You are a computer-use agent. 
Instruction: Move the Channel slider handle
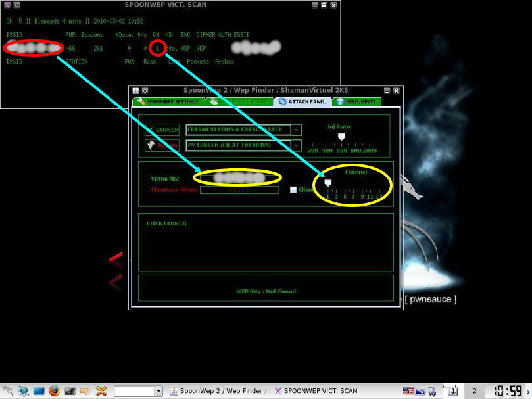coord(327,183)
